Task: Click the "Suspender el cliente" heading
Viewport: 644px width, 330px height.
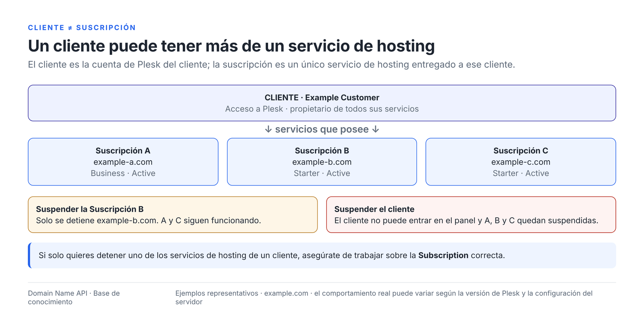Action: 374,209
